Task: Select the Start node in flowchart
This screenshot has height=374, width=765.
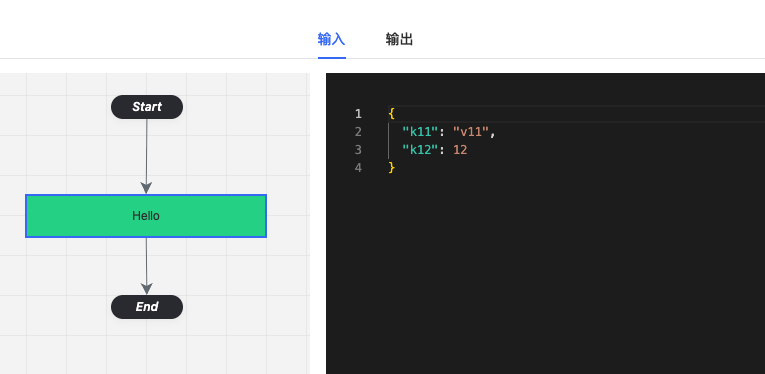Action: click(147, 107)
